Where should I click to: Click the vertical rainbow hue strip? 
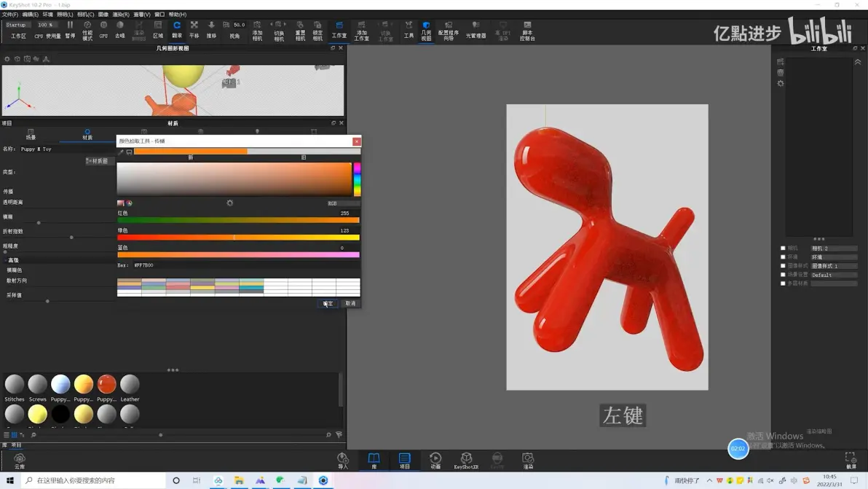click(357, 179)
